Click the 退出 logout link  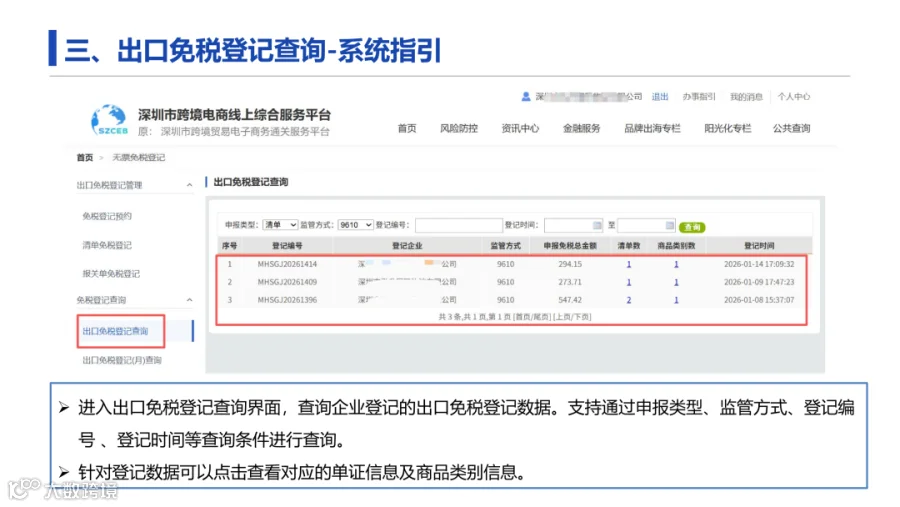point(660,96)
